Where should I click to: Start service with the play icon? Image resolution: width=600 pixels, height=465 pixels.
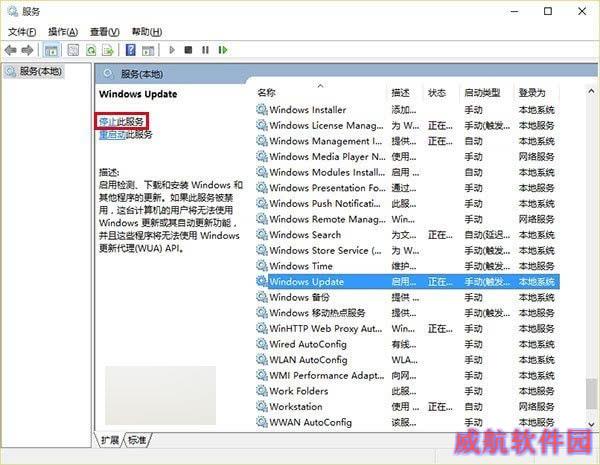(172, 50)
